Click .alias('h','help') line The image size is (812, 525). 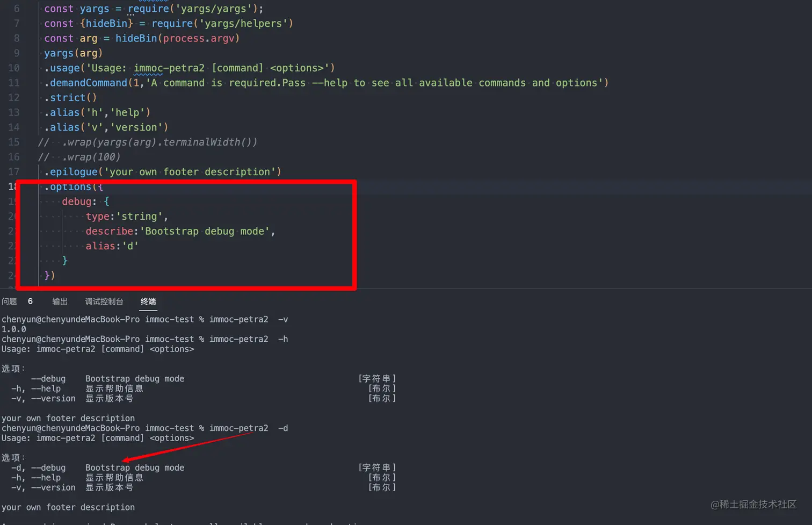[x=97, y=112]
